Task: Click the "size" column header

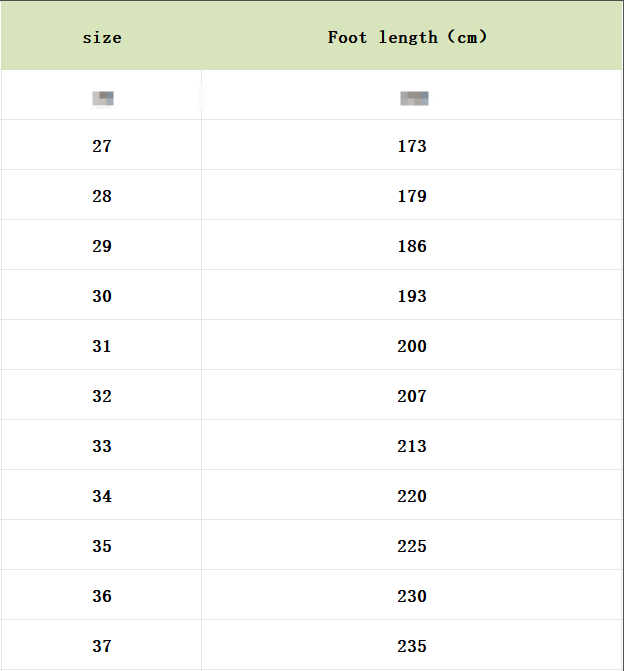Action: (102, 38)
